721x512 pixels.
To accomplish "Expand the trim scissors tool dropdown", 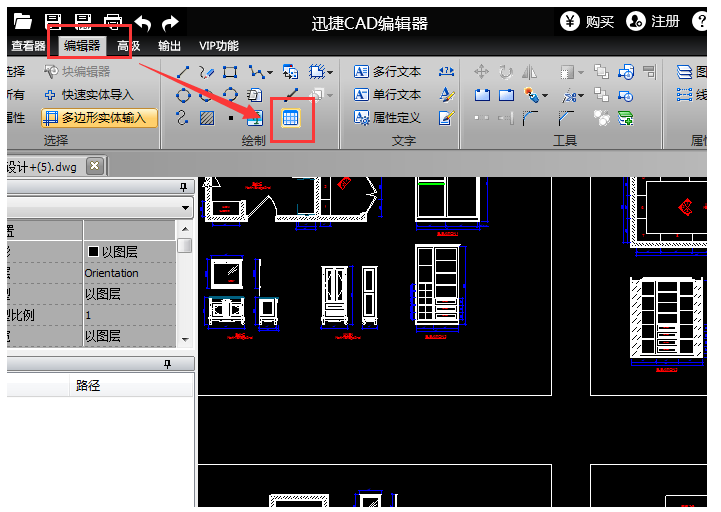I will coord(582,96).
